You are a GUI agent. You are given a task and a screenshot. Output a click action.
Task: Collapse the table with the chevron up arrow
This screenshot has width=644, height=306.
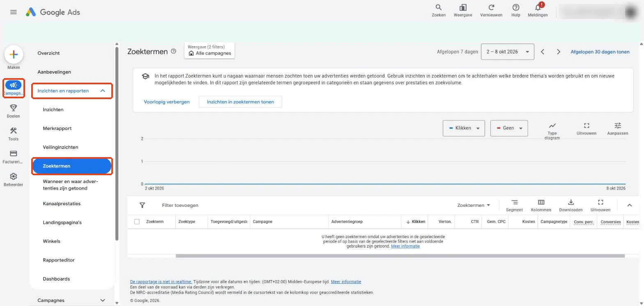pos(630,205)
